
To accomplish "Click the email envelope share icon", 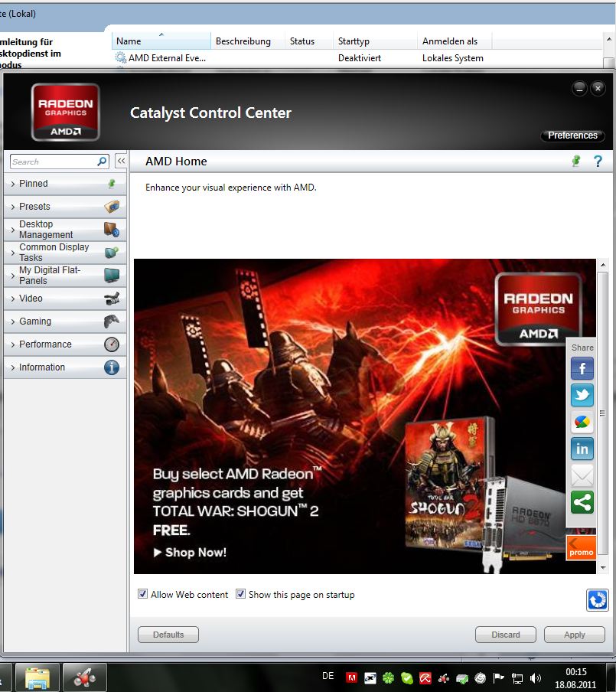I will click(x=582, y=476).
